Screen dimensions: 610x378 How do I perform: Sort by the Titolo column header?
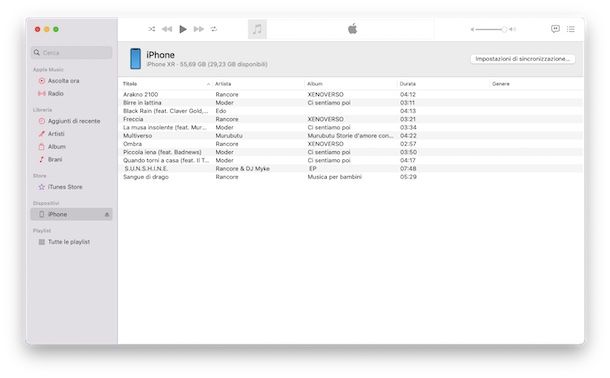[x=130, y=84]
